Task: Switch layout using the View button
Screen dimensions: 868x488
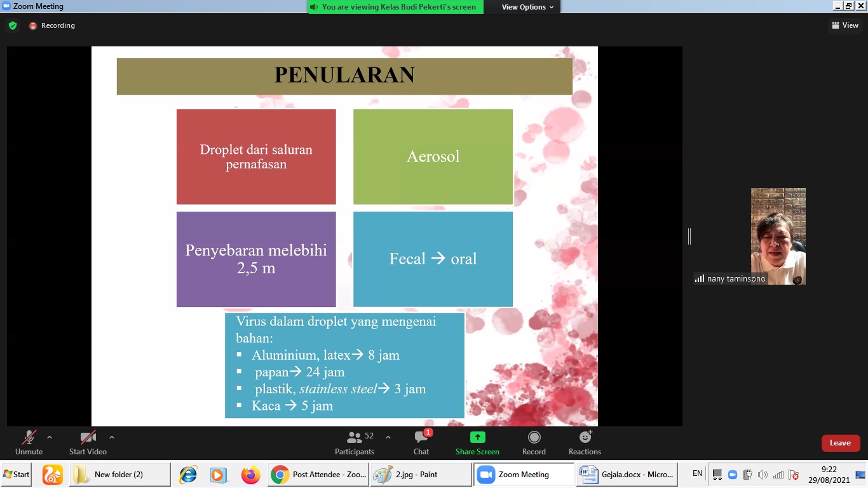Action: (x=845, y=25)
